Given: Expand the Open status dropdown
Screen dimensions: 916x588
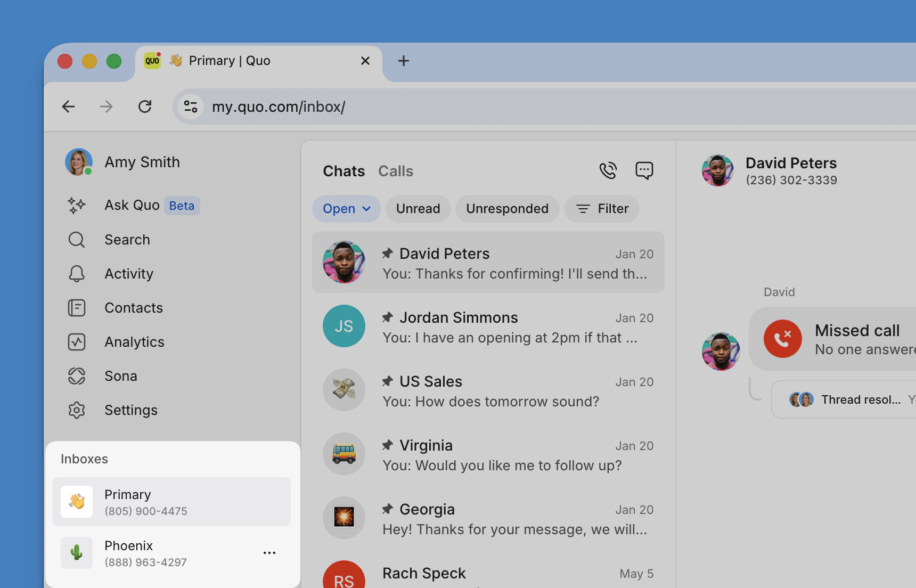Looking at the screenshot, I should (346, 209).
